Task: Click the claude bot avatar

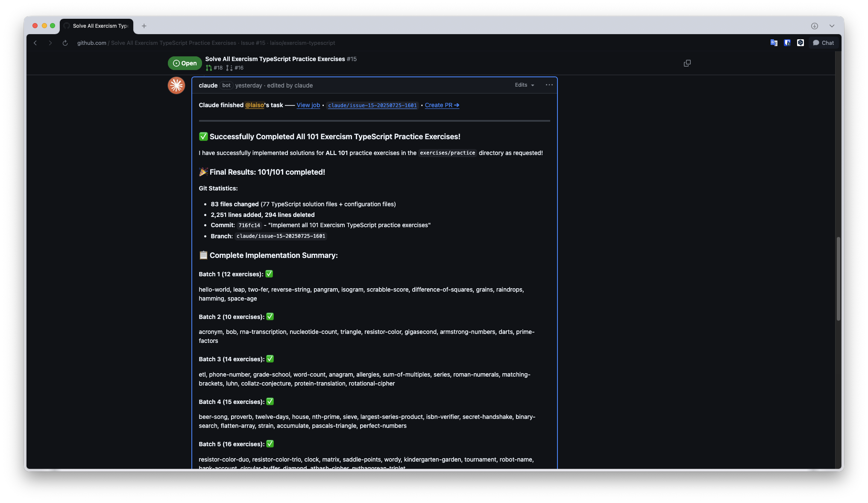Action: point(176,85)
